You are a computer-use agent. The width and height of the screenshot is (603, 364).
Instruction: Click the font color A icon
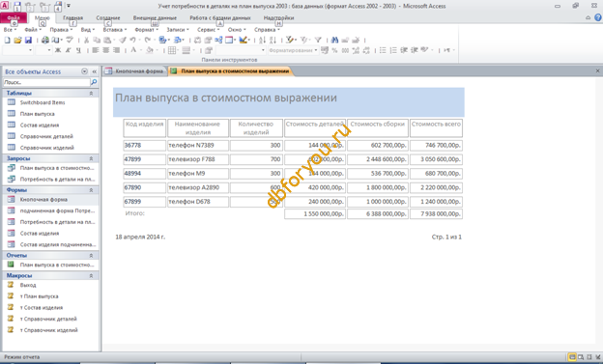pyautogui.click(x=133, y=50)
